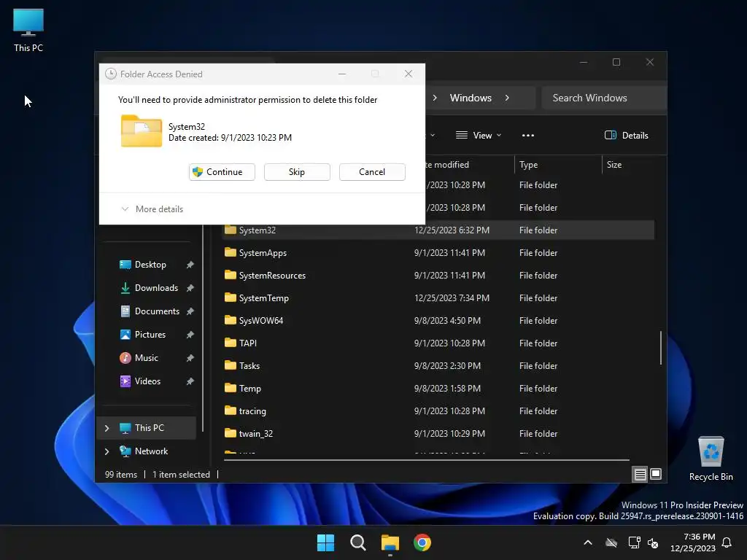Image resolution: width=747 pixels, height=560 pixels.
Task: Click the 9/8/2023 4:50 PM date cell
Action: (447, 321)
